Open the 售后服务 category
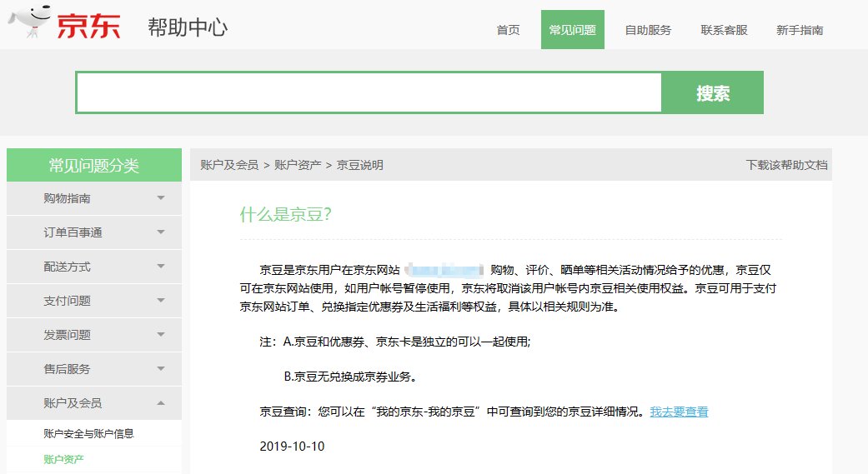 (x=67, y=369)
